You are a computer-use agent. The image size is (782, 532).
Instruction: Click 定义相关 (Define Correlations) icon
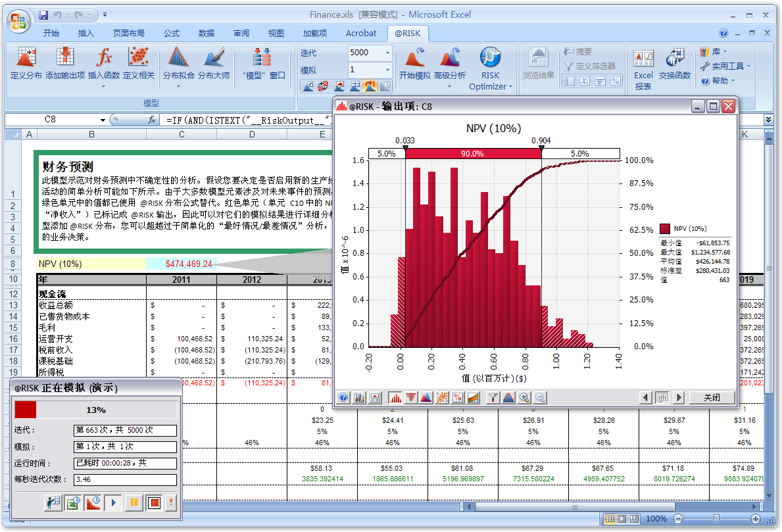click(139, 57)
